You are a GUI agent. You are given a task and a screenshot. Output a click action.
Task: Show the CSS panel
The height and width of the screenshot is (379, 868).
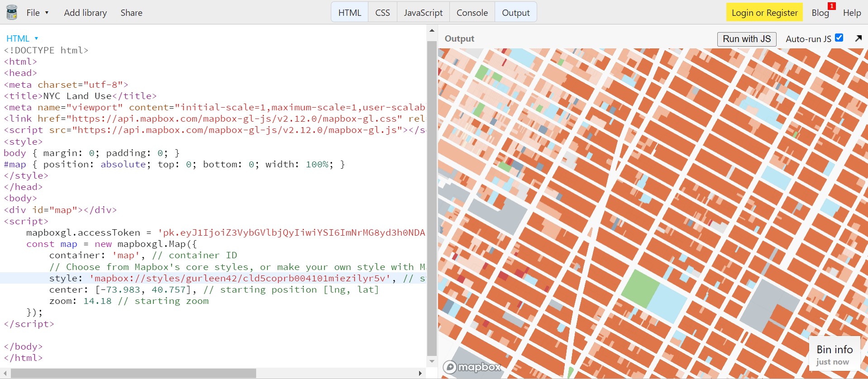point(382,13)
